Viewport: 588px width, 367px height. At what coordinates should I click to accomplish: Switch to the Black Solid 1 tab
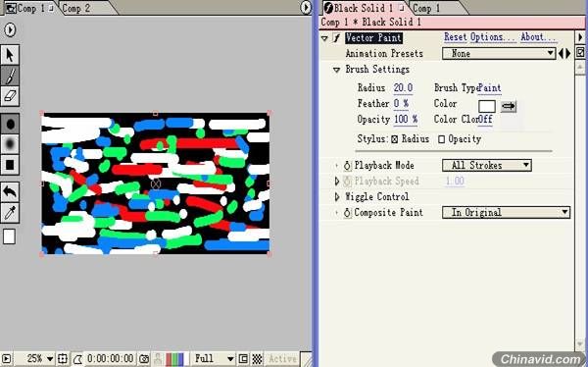pyautogui.click(x=364, y=8)
